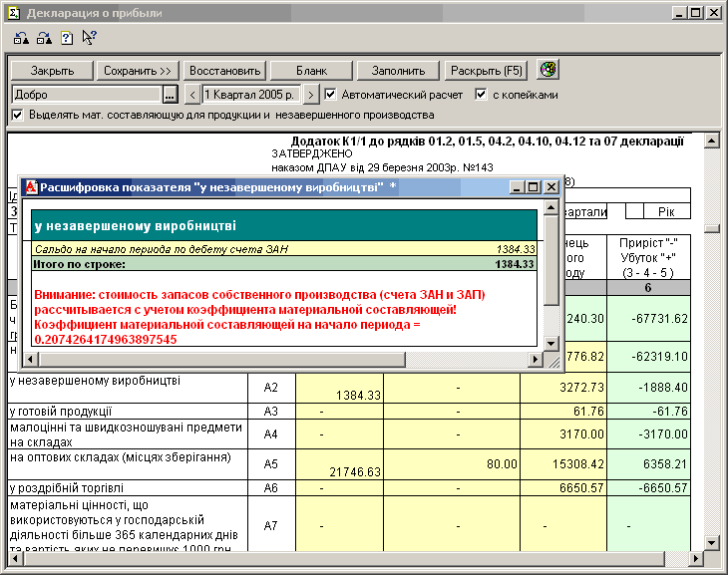Click the dialog's resize grip corner
The height and width of the screenshot is (575, 728).
click(x=553, y=362)
